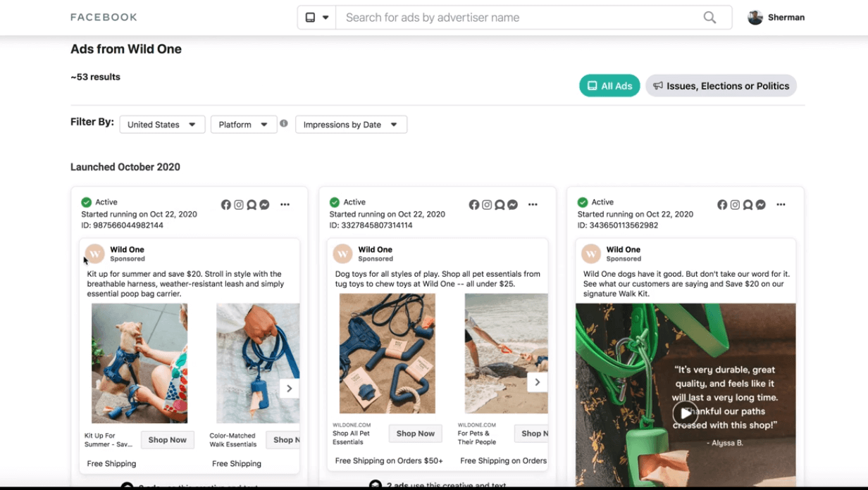Open the ad category selector in search bar
The image size is (868, 490).
pos(316,18)
